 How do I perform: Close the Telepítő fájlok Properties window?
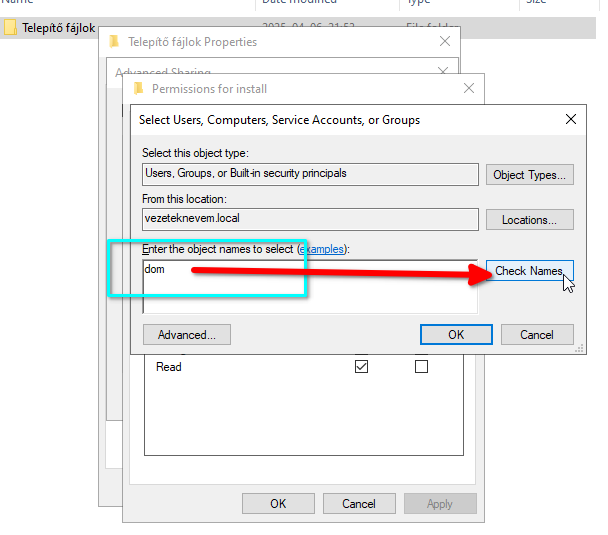click(x=444, y=42)
